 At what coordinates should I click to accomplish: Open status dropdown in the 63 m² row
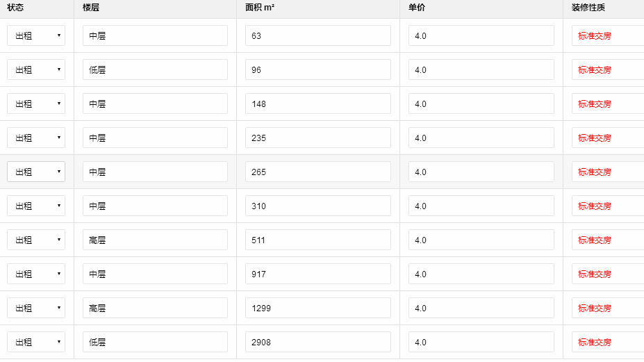(x=36, y=35)
